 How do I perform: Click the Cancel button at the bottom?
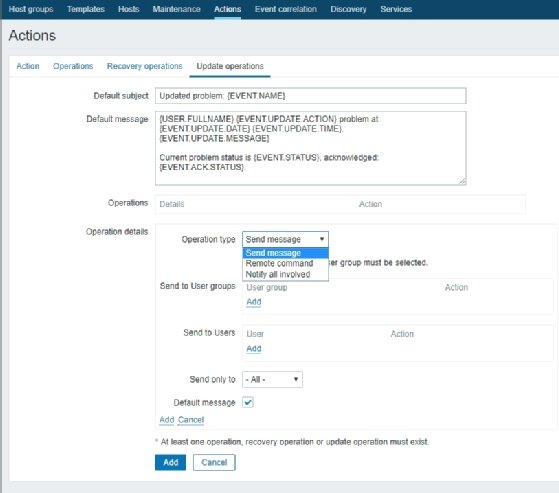coord(214,463)
